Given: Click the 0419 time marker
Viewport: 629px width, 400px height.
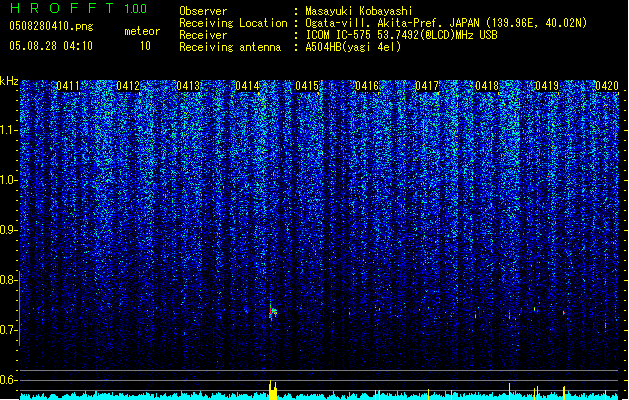Looking at the screenshot, I should click(x=547, y=86).
